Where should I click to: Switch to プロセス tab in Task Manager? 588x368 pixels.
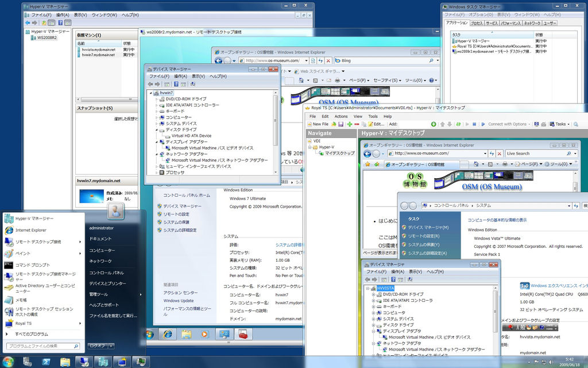click(477, 23)
